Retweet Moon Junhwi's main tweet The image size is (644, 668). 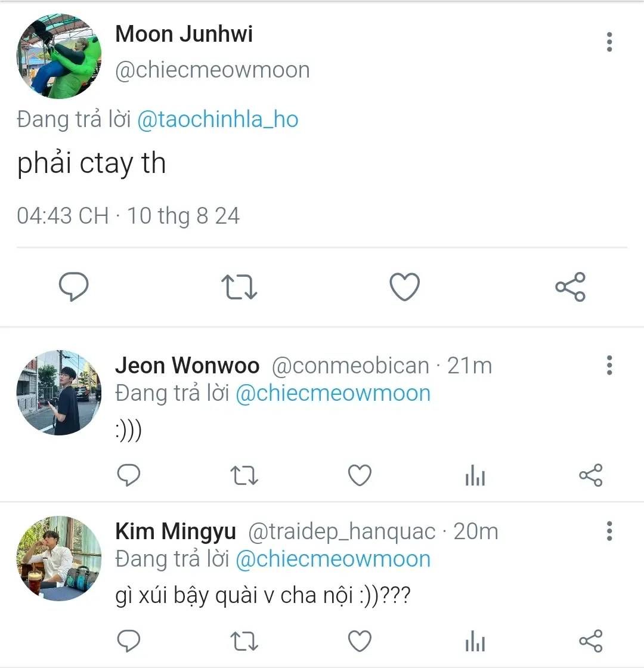pos(239,287)
